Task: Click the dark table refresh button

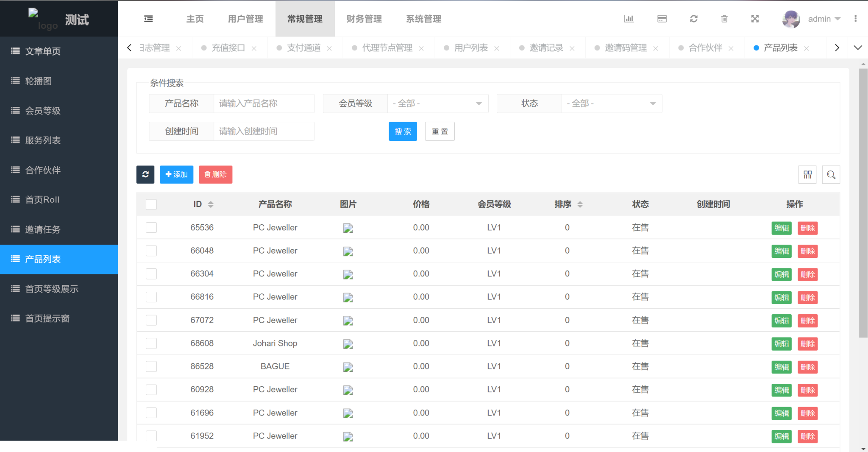Action: 145,174
